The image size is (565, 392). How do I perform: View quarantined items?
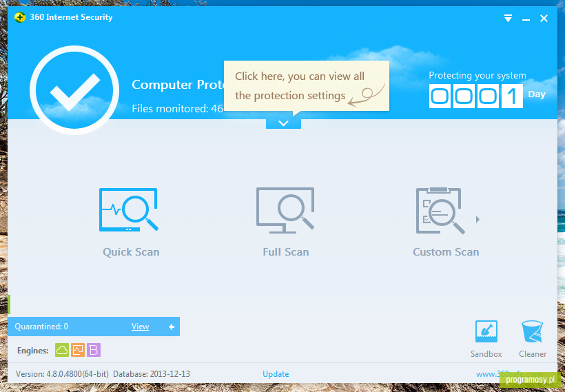(x=140, y=327)
